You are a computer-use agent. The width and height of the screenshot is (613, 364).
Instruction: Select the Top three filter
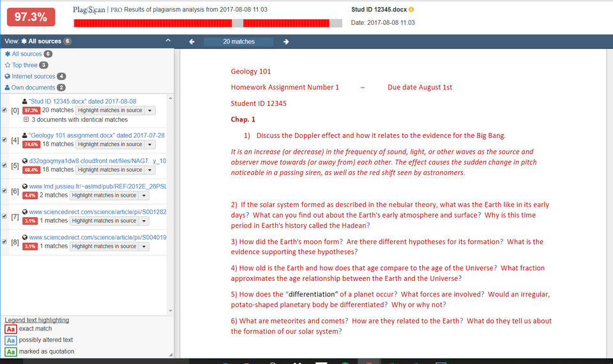click(26, 65)
